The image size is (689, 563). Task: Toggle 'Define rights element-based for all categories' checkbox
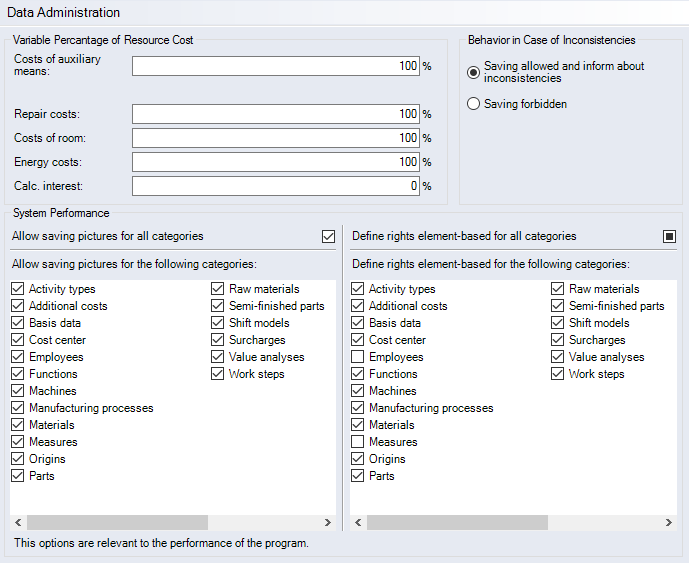669,236
